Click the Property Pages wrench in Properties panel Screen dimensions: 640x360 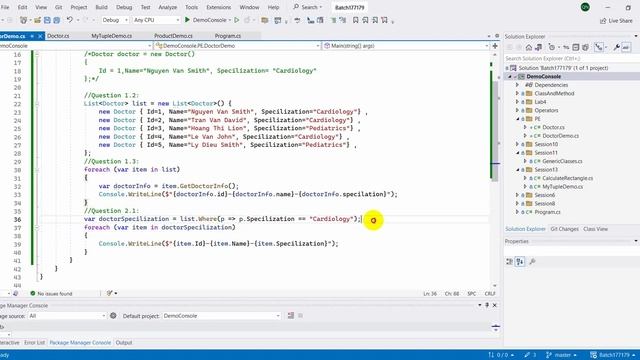pyautogui.click(x=532, y=262)
